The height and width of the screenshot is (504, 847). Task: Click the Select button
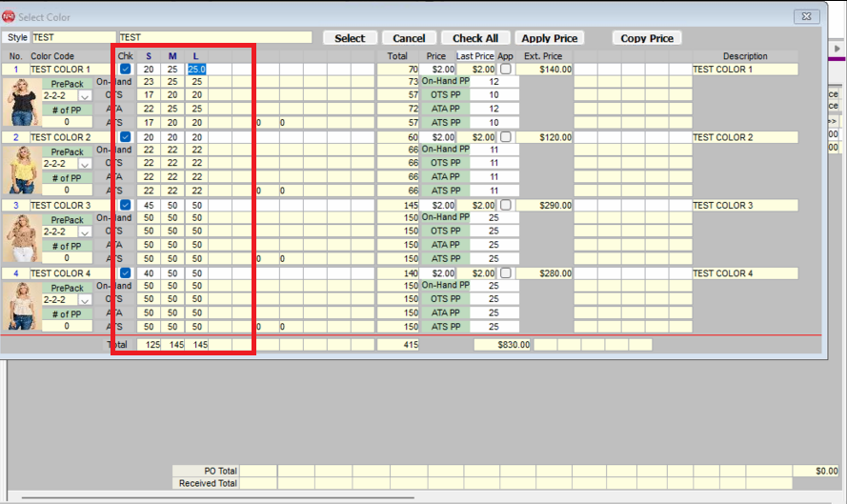pyautogui.click(x=350, y=38)
